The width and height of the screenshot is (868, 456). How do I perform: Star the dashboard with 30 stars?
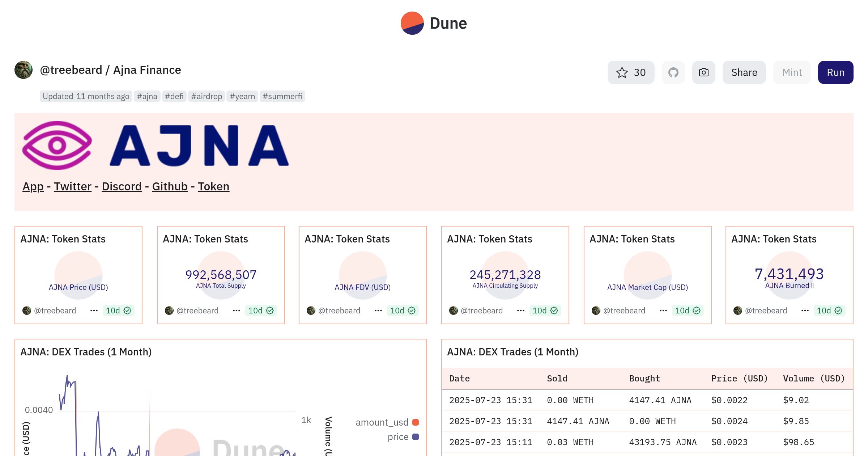(631, 72)
